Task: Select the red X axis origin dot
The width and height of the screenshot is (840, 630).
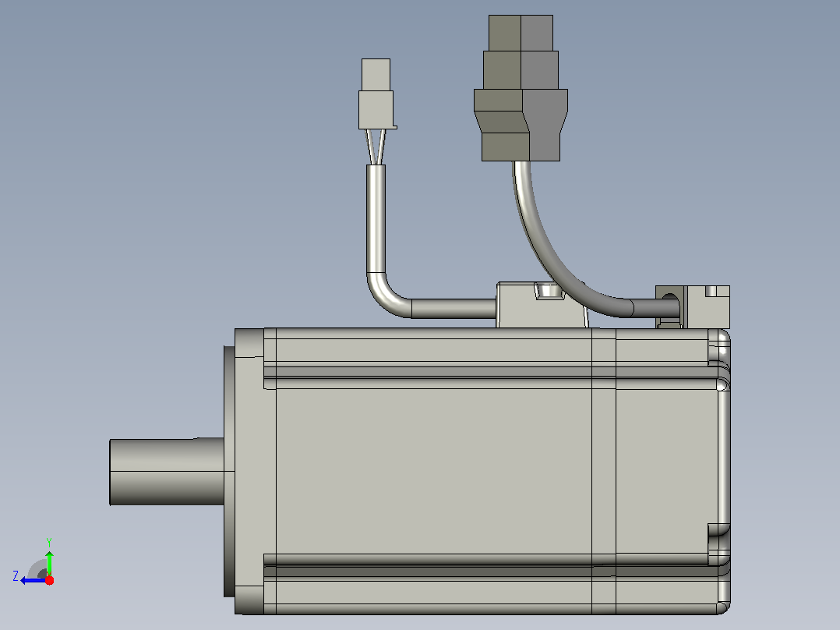Action: click(49, 580)
